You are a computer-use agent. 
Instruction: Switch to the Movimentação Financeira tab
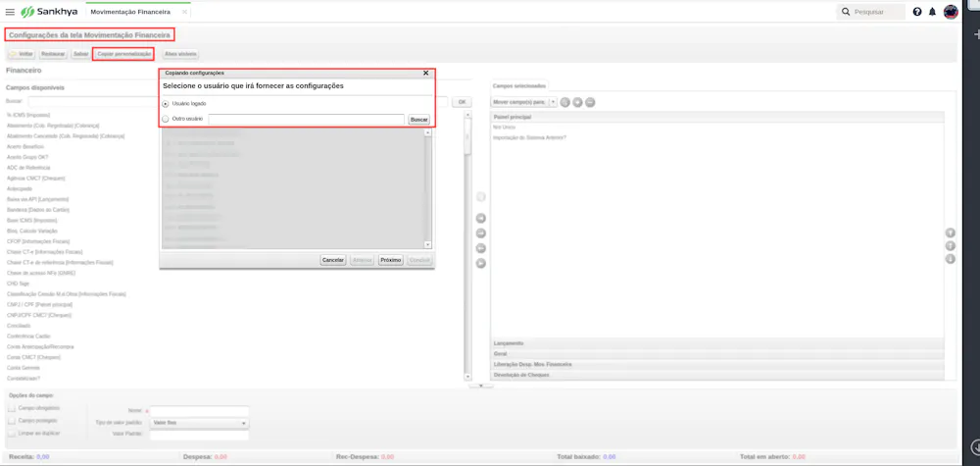(130, 12)
